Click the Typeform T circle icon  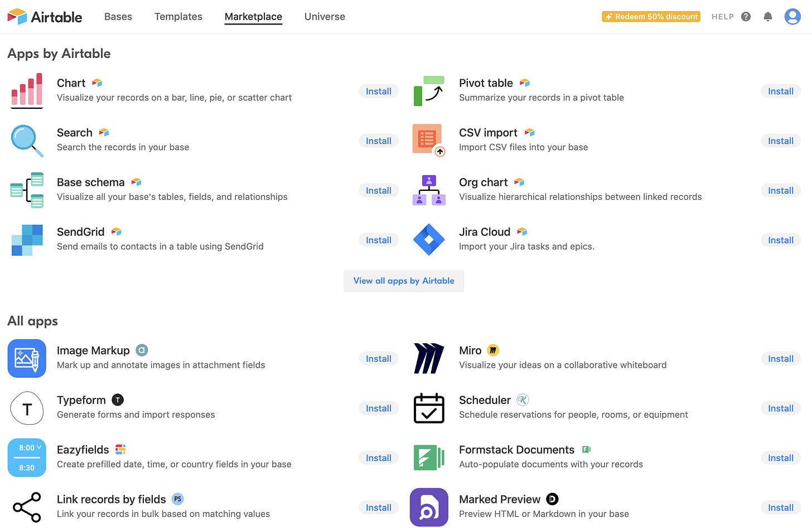coord(27,409)
